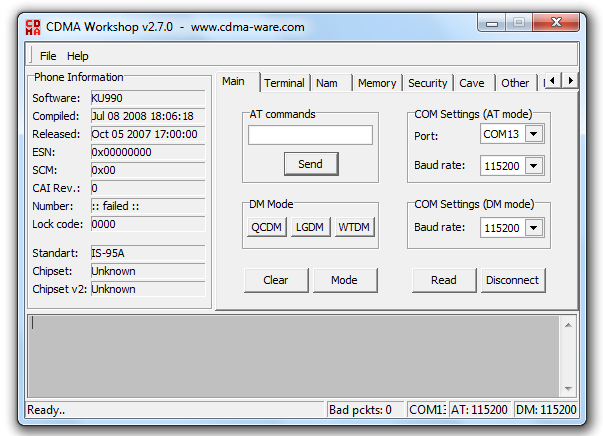
Task: Open the File menu
Action: [x=48, y=56]
